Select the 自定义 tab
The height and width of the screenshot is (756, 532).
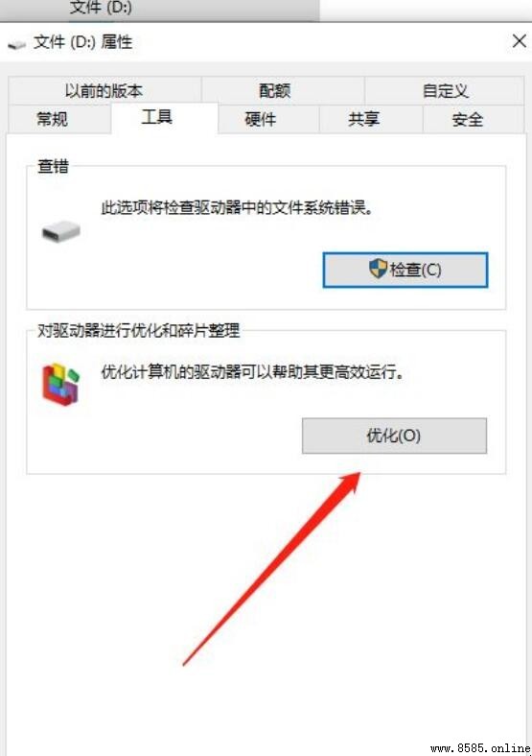(445, 90)
